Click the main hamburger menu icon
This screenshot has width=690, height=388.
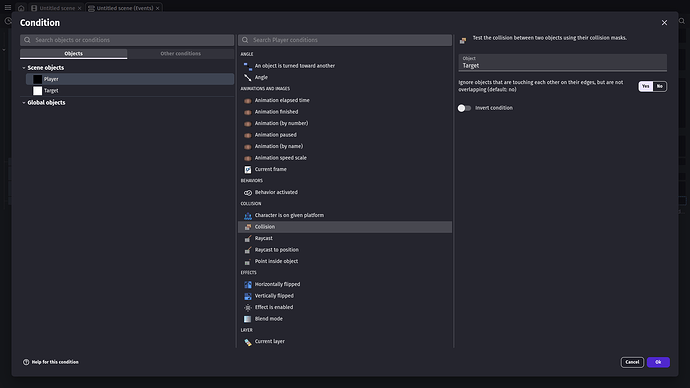pos(7,7)
